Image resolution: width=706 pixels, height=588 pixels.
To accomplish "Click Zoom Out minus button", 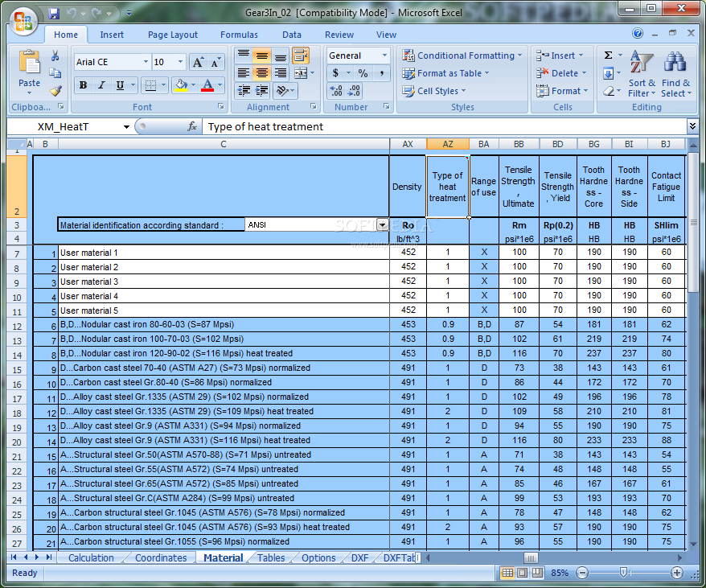I will [x=582, y=573].
